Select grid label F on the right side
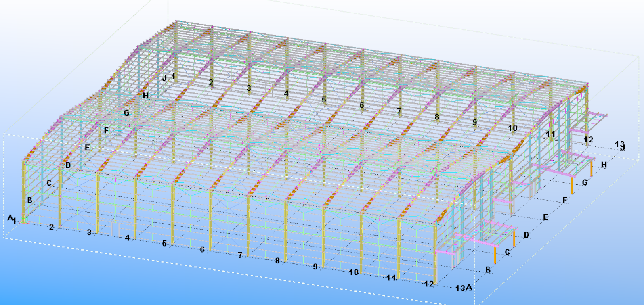The image size is (644, 305). [565, 200]
